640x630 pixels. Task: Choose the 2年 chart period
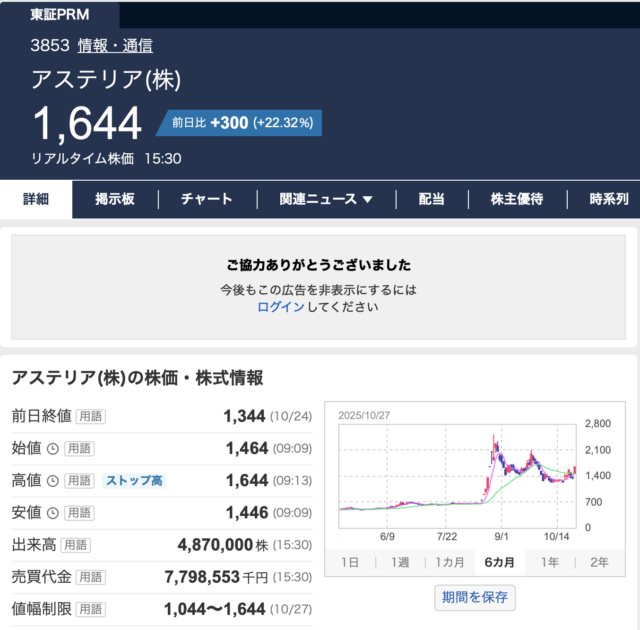coord(599,562)
